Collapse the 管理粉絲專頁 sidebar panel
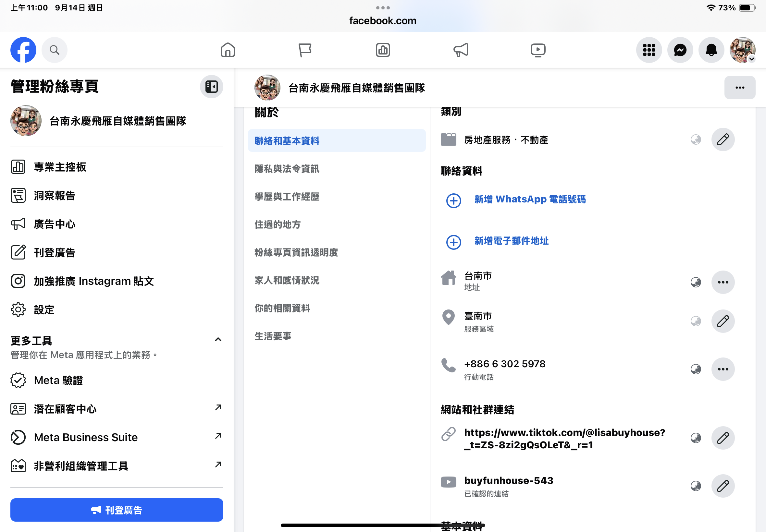766x532 pixels. click(x=211, y=87)
